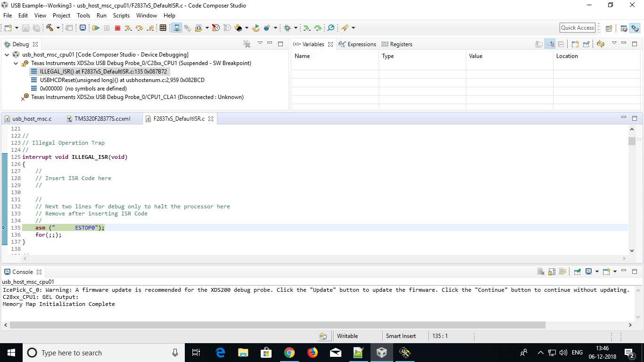Click the Debug bug toolbar icon
The height and width of the screenshot is (362, 644).
coord(287,28)
